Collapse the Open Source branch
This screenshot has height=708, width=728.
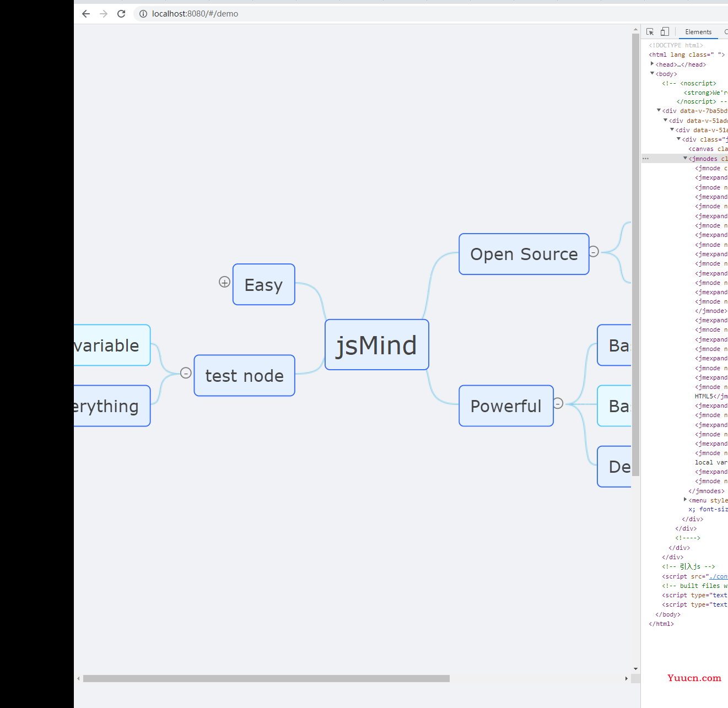tap(594, 252)
